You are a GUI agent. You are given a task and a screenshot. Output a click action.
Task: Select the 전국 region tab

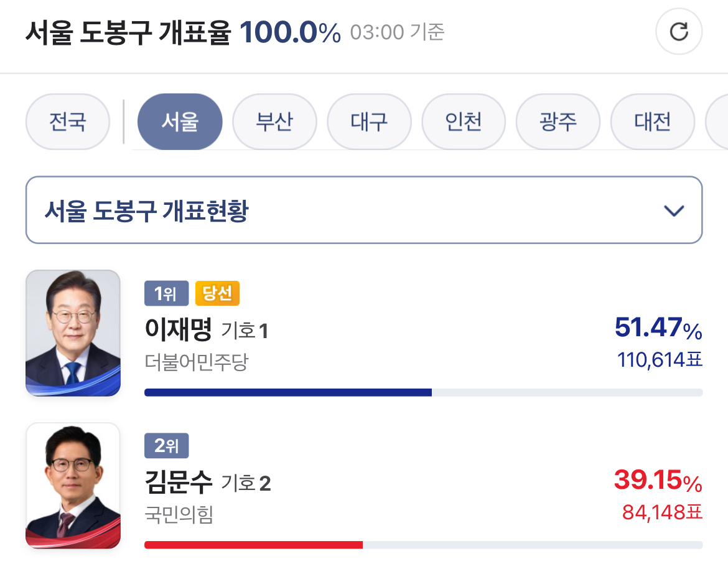click(67, 122)
